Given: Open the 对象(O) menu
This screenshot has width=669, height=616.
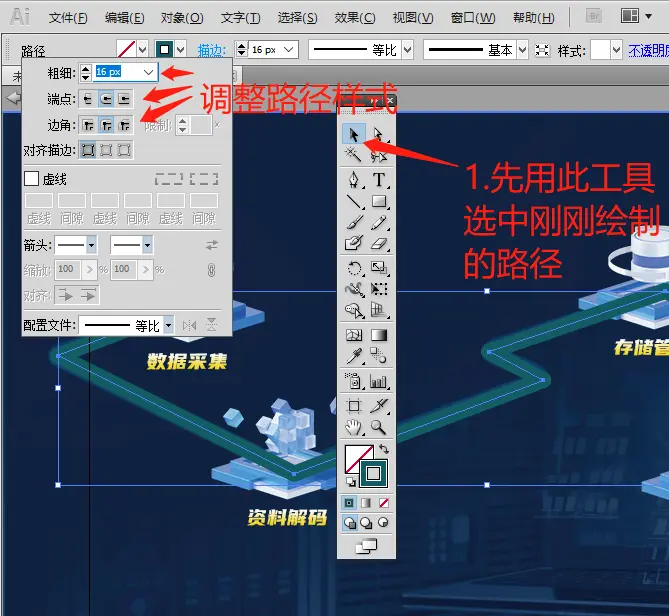Looking at the screenshot, I should click(x=182, y=18).
